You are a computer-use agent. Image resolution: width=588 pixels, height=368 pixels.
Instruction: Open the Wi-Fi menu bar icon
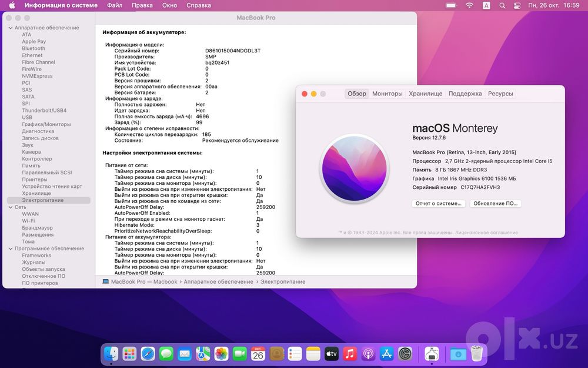pyautogui.click(x=469, y=5)
